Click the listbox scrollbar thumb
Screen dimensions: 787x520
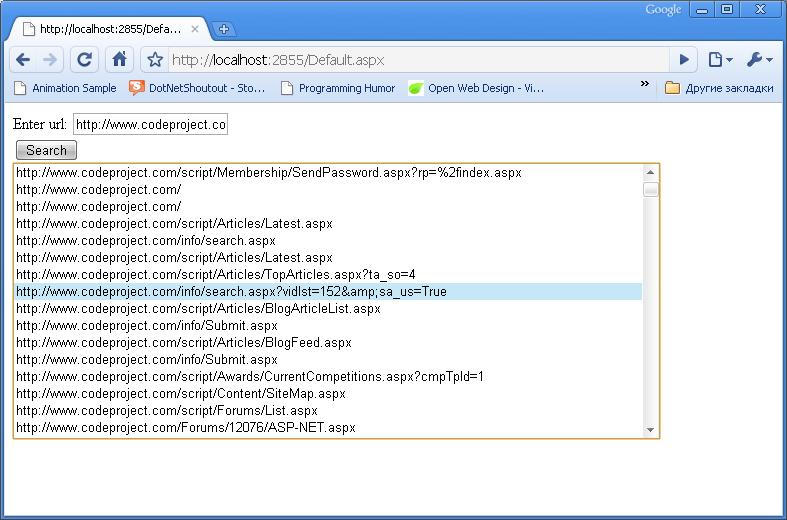[x=650, y=190]
